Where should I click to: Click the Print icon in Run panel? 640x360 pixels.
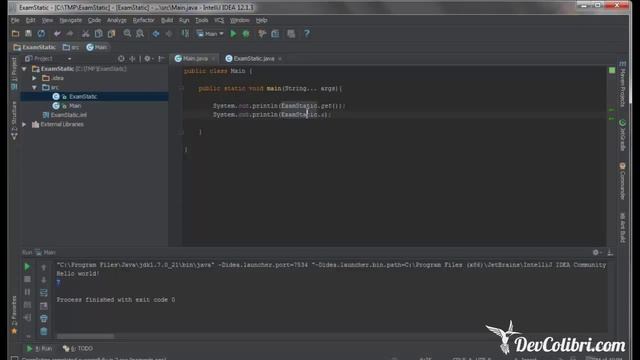tap(44, 318)
